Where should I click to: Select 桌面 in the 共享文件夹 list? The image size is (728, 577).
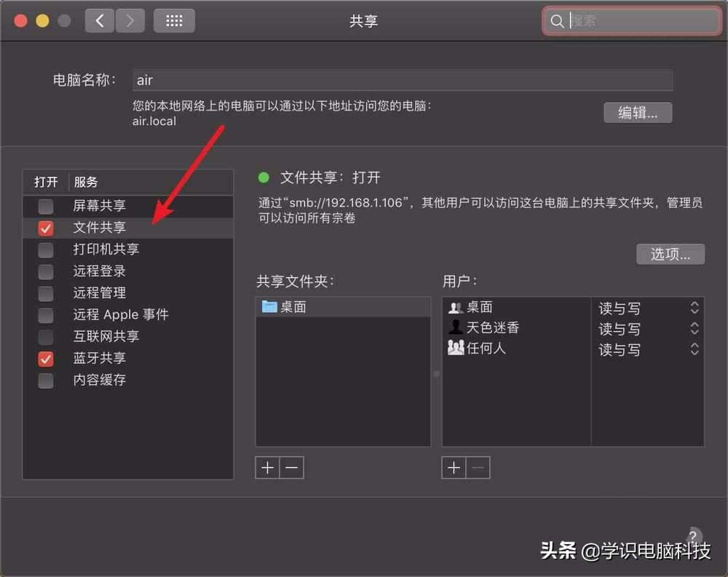click(x=343, y=307)
